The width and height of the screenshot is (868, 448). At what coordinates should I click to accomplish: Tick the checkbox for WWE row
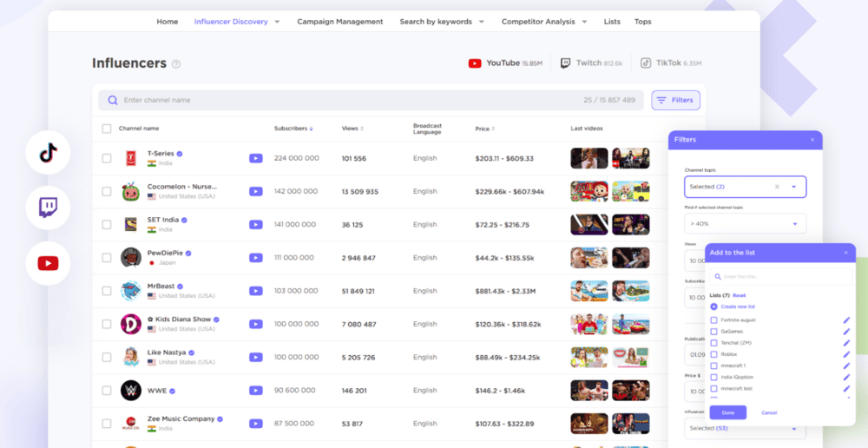106,391
